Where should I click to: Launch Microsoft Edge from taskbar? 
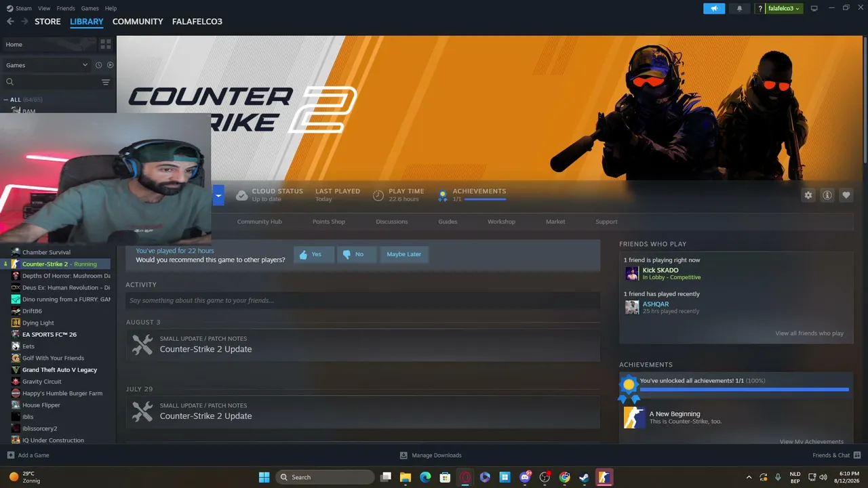(425, 477)
